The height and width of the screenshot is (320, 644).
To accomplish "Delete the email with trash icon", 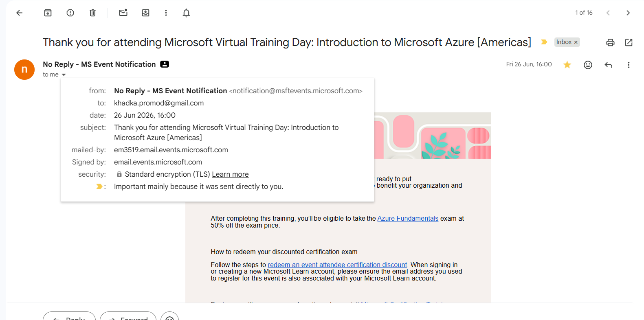I will (92, 13).
